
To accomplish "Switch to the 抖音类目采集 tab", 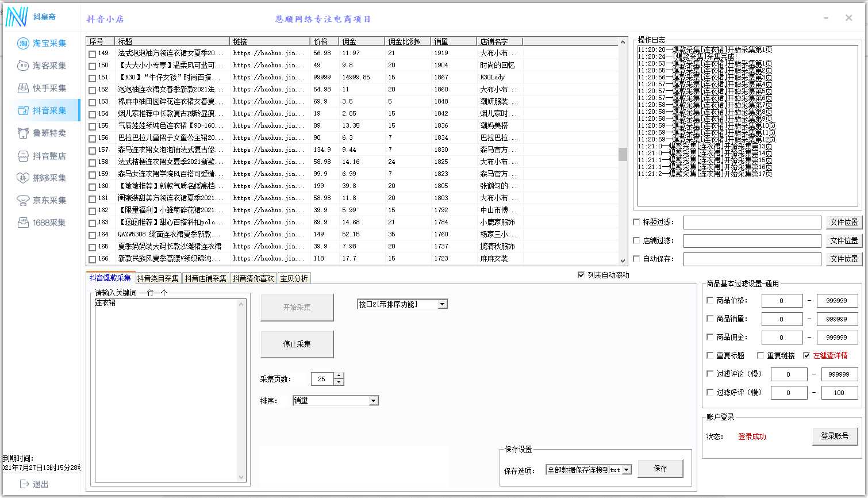I will click(158, 278).
